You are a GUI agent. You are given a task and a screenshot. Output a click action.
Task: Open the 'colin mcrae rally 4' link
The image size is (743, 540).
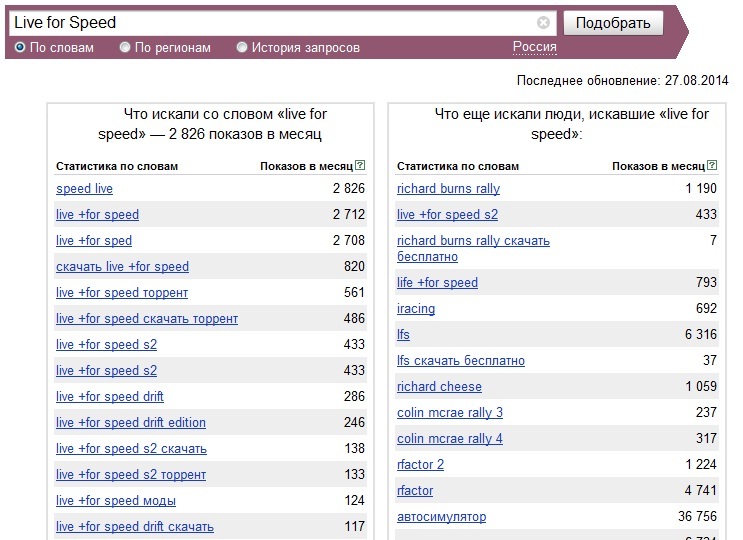coord(450,439)
